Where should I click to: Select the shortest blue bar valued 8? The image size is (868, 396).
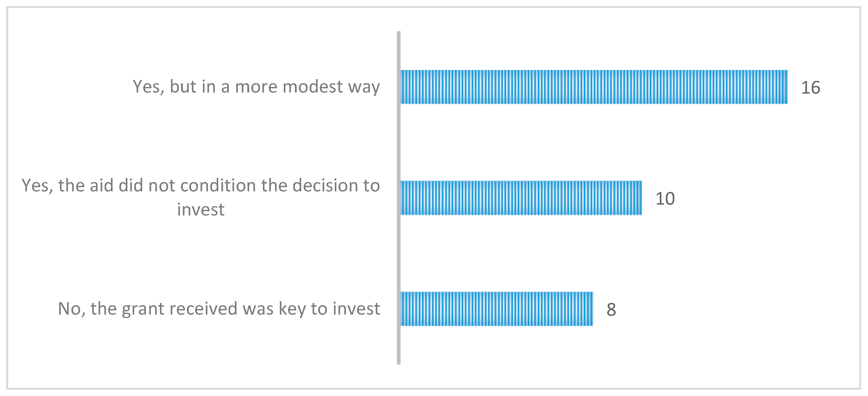(x=496, y=309)
